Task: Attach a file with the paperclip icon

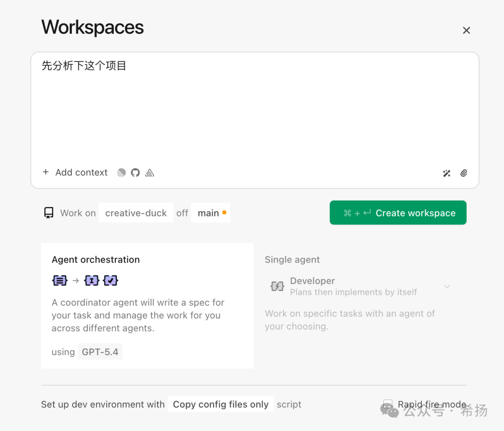Action: click(464, 173)
